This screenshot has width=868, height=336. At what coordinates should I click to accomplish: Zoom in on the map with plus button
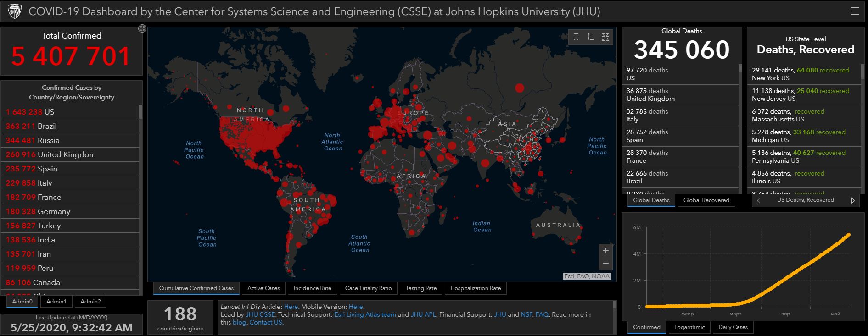[x=605, y=251]
